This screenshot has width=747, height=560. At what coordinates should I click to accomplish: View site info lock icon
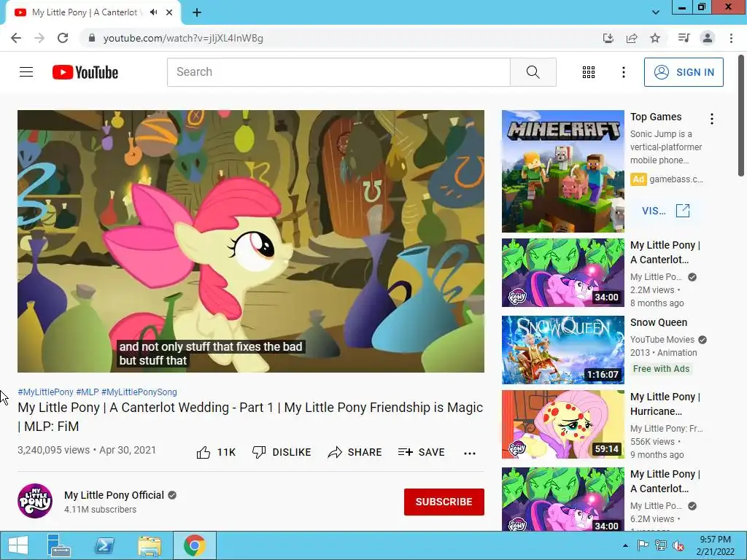[x=92, y=38]
